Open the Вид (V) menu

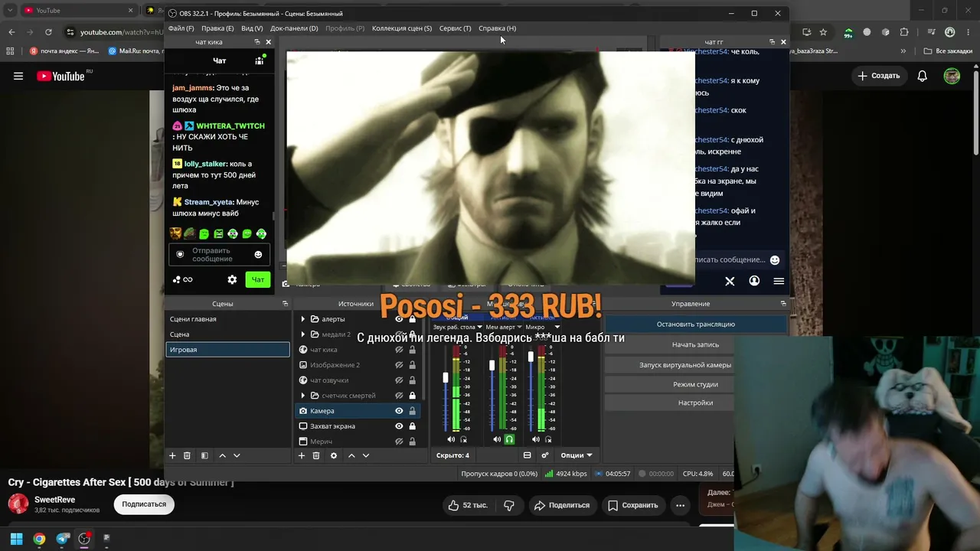pyautogui.click(x=252, y=28)
